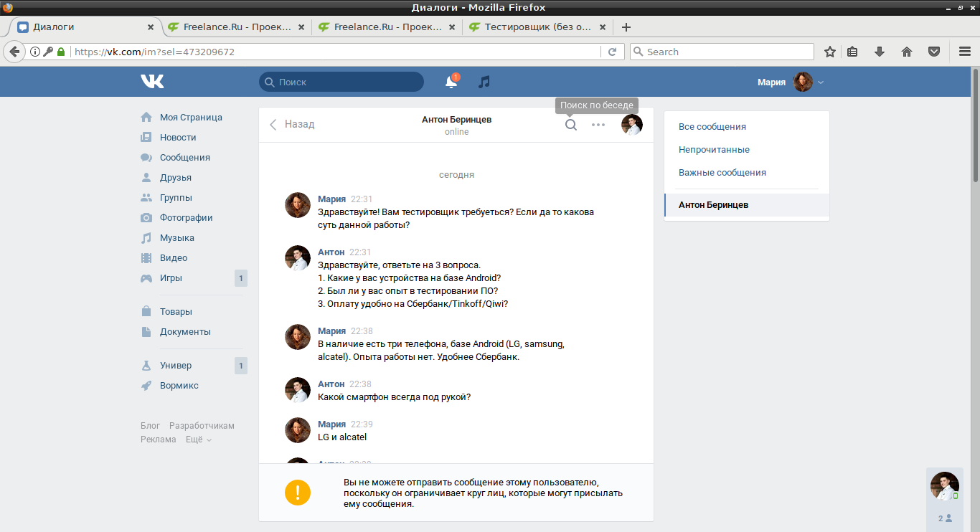Click Мария's avatar beside 22:38 message
Screen dimensions: 980x532
click(298, 337)
